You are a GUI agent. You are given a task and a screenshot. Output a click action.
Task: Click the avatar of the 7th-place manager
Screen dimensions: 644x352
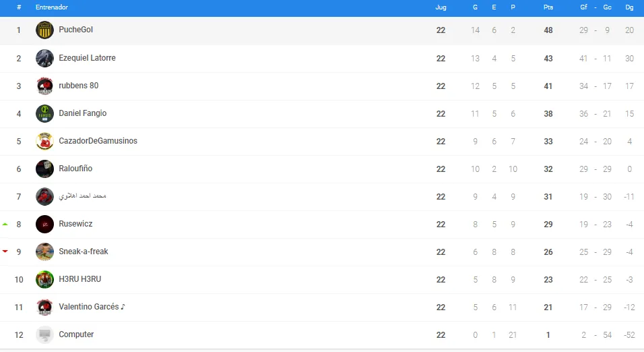point(44,196)
